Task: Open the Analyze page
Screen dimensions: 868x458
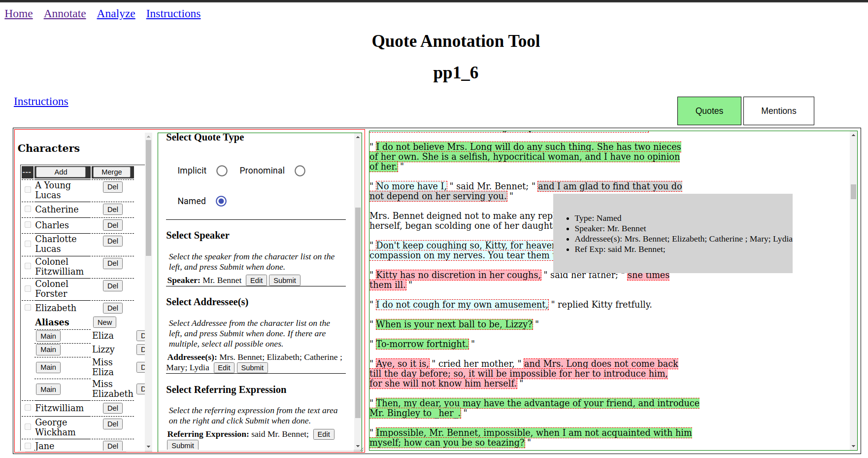Action: [116, 14]
